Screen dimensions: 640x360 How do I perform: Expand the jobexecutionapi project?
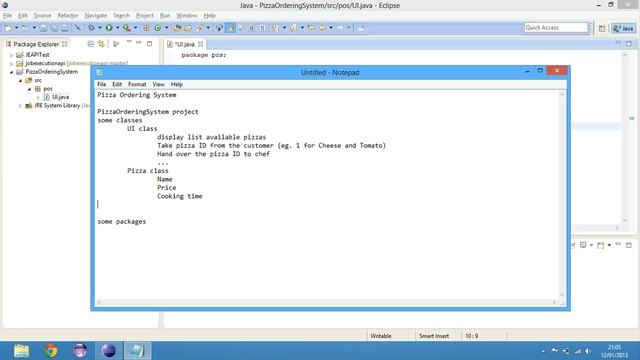(x=11, y=63)
